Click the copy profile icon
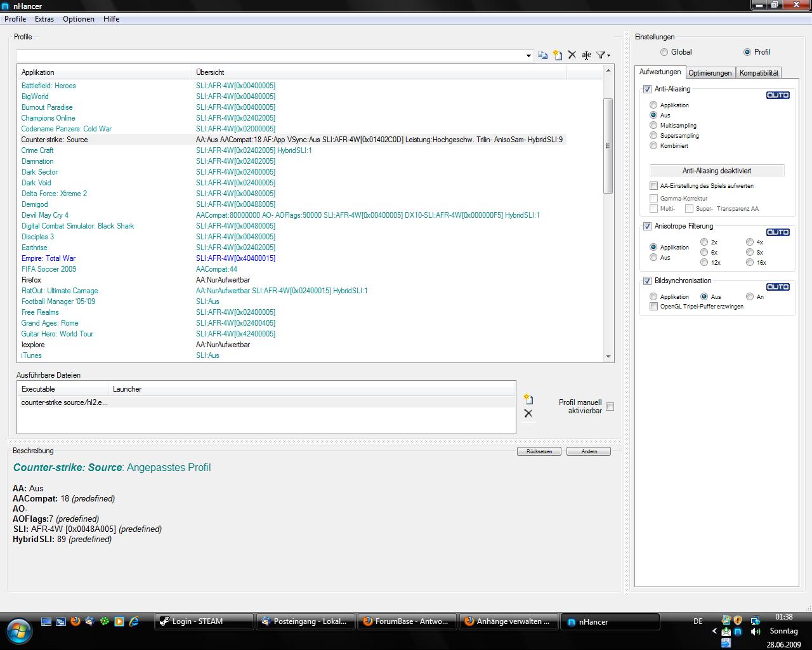 point(542,55)
